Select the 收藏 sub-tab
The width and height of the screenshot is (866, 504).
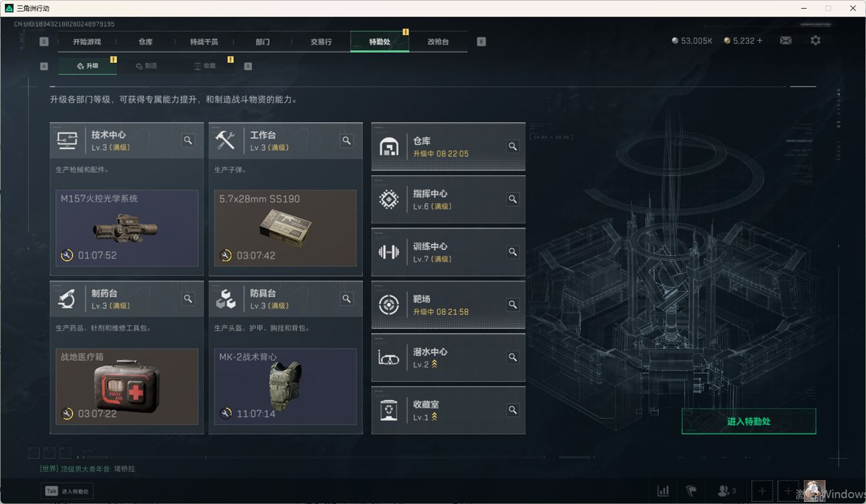pos(205,66)
